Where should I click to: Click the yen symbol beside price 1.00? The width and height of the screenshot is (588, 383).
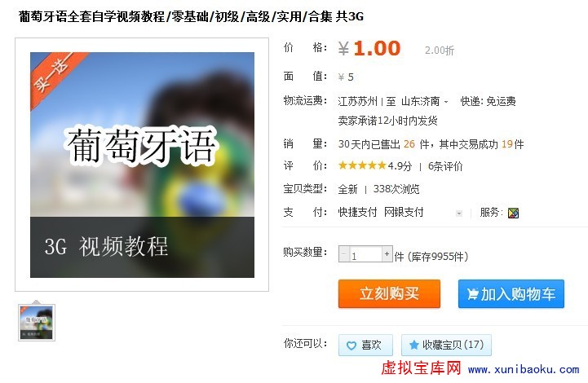pyautogui.click(x=343, y=49)
